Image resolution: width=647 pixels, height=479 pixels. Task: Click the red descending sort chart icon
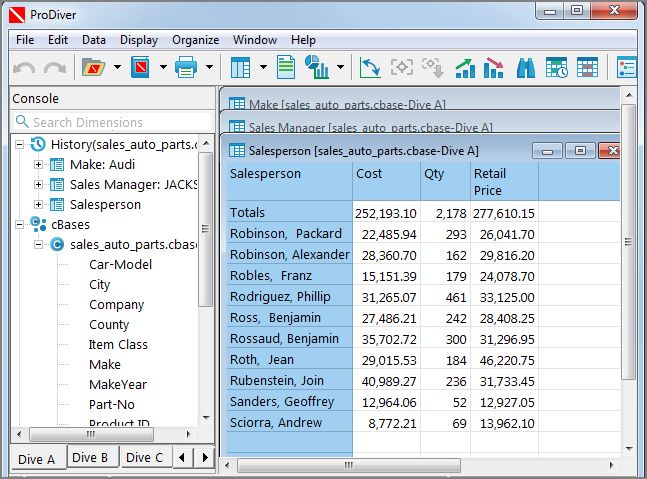(x=494, y=68)
